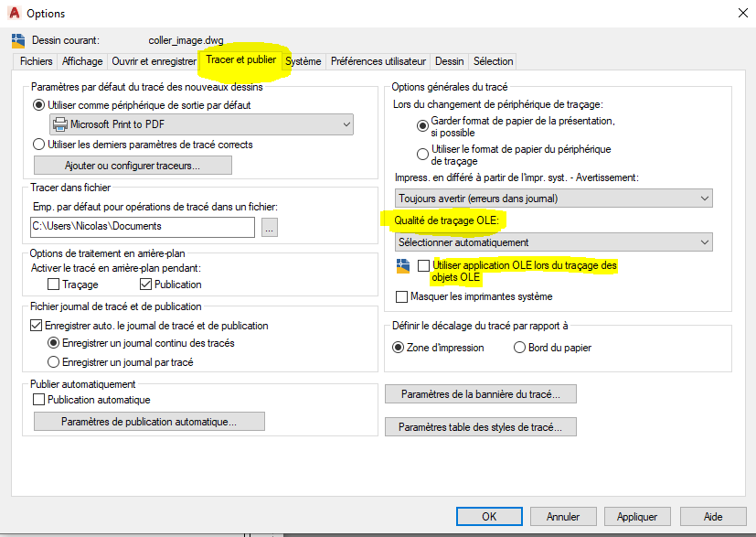The height and width of the screenshot is (537, 756).
Task: Uncheck the Publication background checkbox
Action: pyautogui.click(x=145, y=285)
